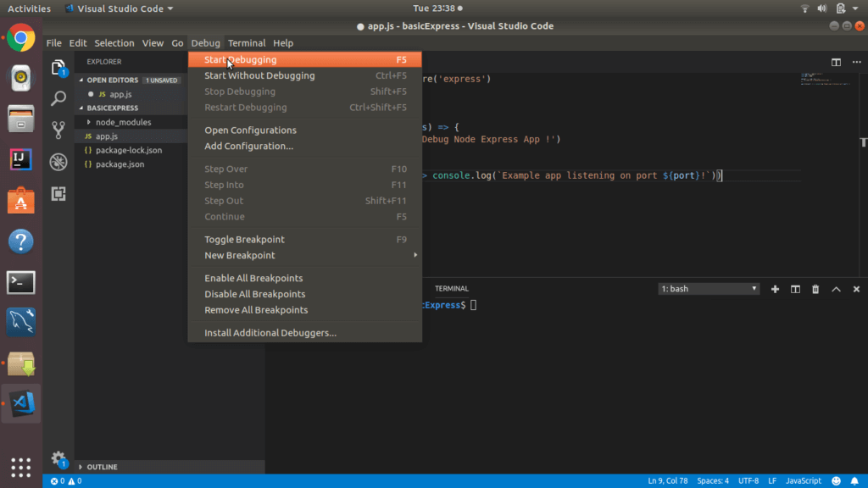
Task: Click Ln 9, Col 78 status item
Action: [668, 481]
